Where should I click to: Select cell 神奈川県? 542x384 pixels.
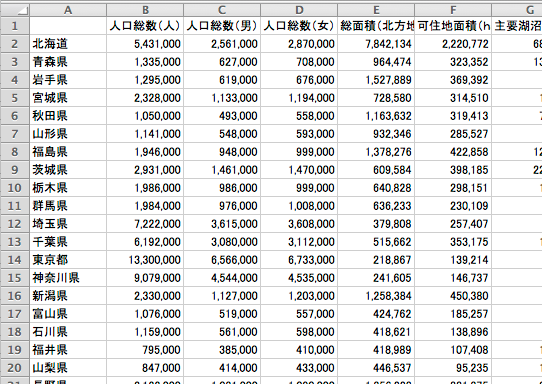pos(68,278)
